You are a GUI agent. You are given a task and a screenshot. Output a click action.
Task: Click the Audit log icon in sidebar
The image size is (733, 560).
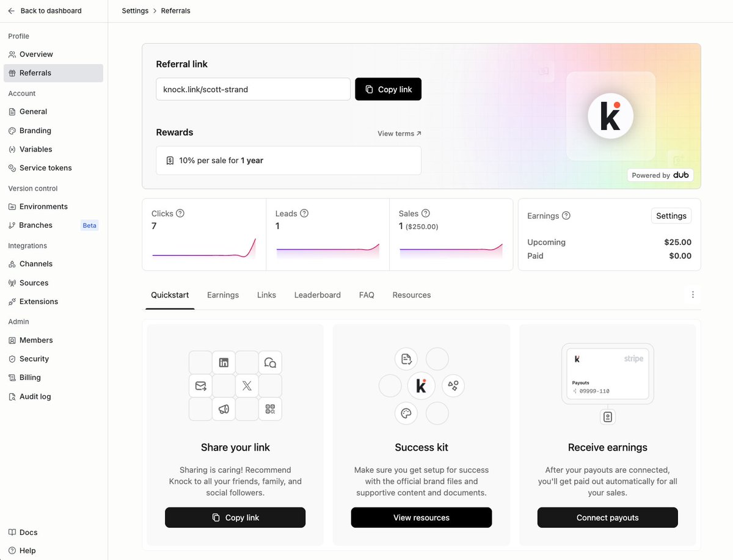coord(12,397)
